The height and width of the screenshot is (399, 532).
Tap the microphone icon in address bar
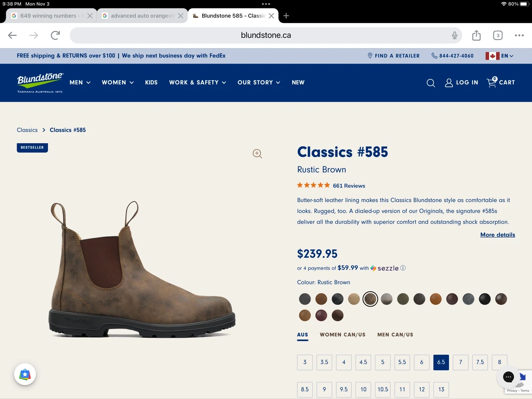pos(454,35)
